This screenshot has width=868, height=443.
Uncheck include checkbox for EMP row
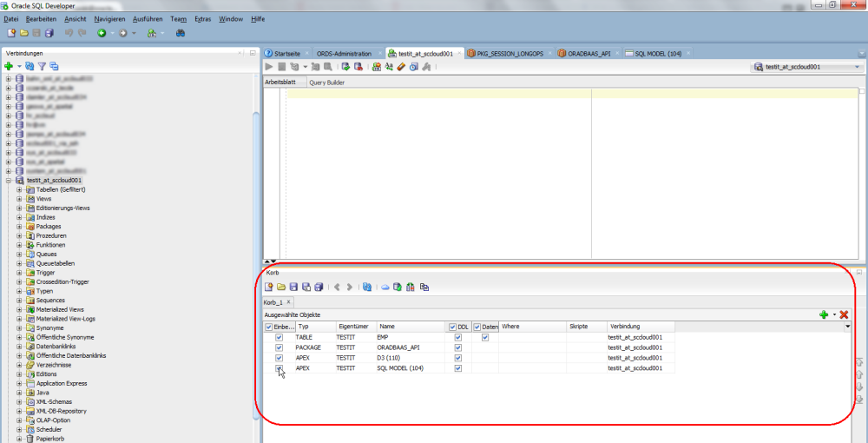pos(279,337)
